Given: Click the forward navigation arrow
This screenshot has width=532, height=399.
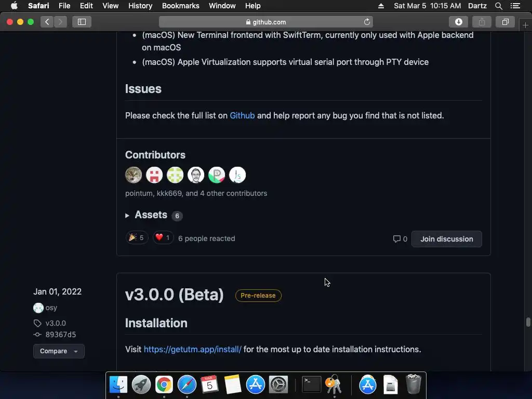Looking at the screenshot, I should (60, 22).
